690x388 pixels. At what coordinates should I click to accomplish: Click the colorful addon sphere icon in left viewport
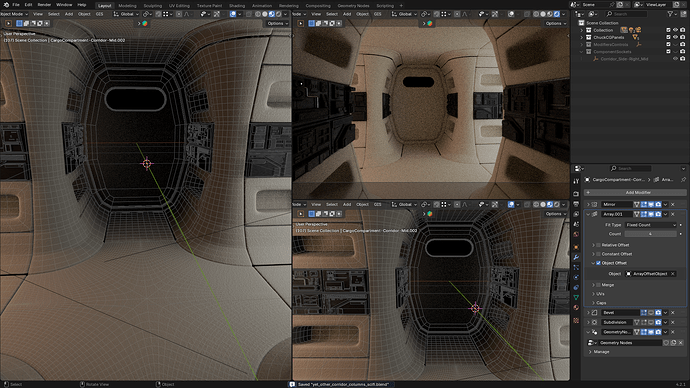[x=145, y=23]
